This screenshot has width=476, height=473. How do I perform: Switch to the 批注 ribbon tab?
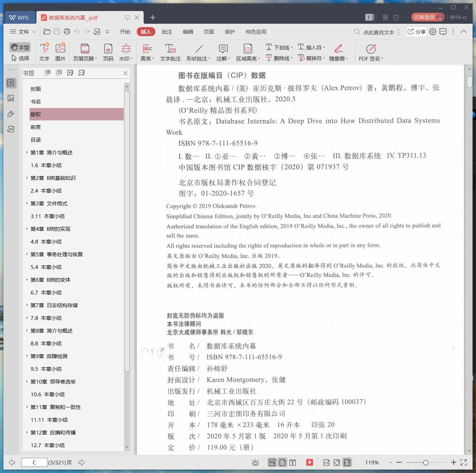[167, 32]
